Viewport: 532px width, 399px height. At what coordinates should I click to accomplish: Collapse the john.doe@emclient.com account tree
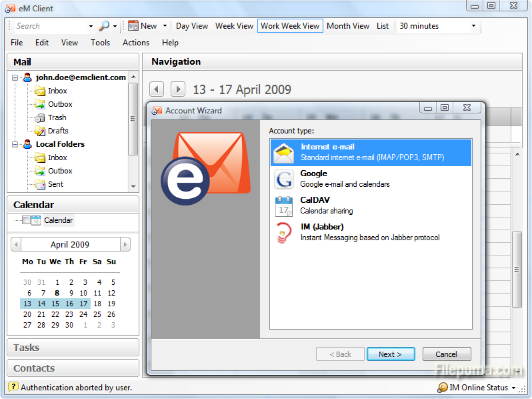point(15,78)
